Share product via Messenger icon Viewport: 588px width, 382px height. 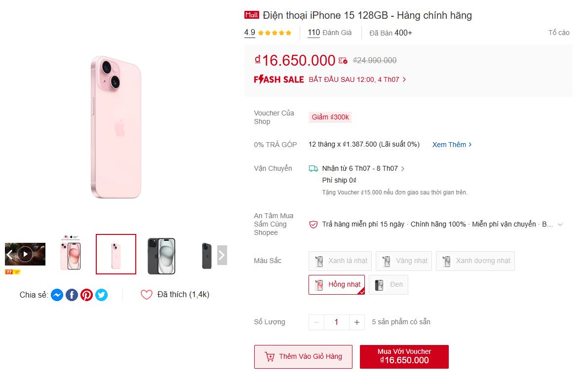point(57,295)
